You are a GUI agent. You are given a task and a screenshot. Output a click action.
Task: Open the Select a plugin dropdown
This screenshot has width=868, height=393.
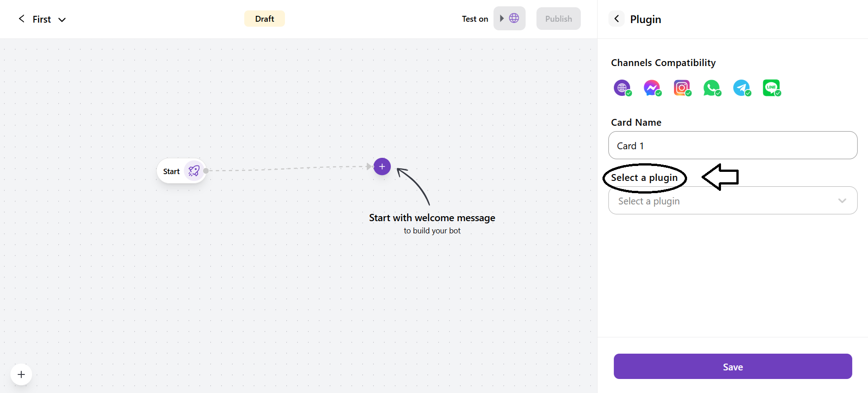point(732,200)
